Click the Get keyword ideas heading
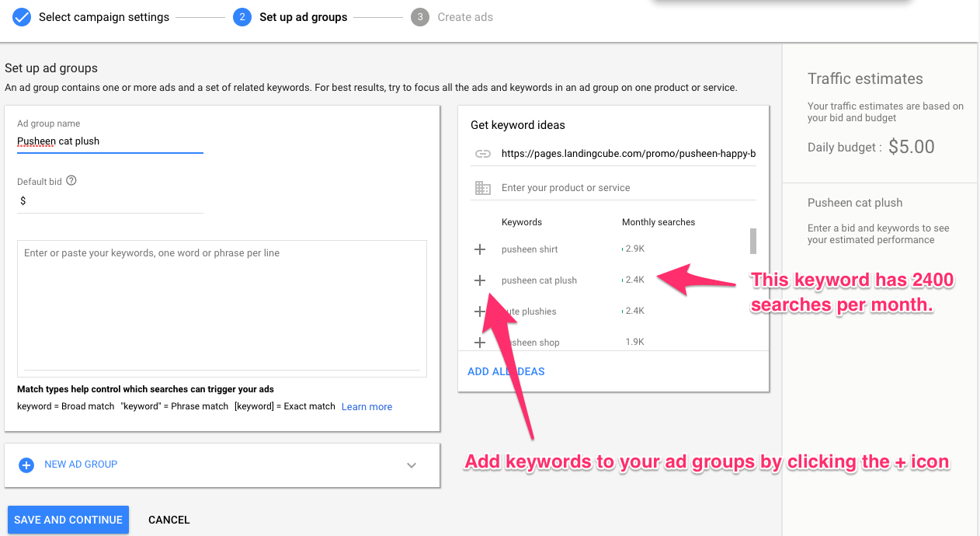 tap(518, 125)
